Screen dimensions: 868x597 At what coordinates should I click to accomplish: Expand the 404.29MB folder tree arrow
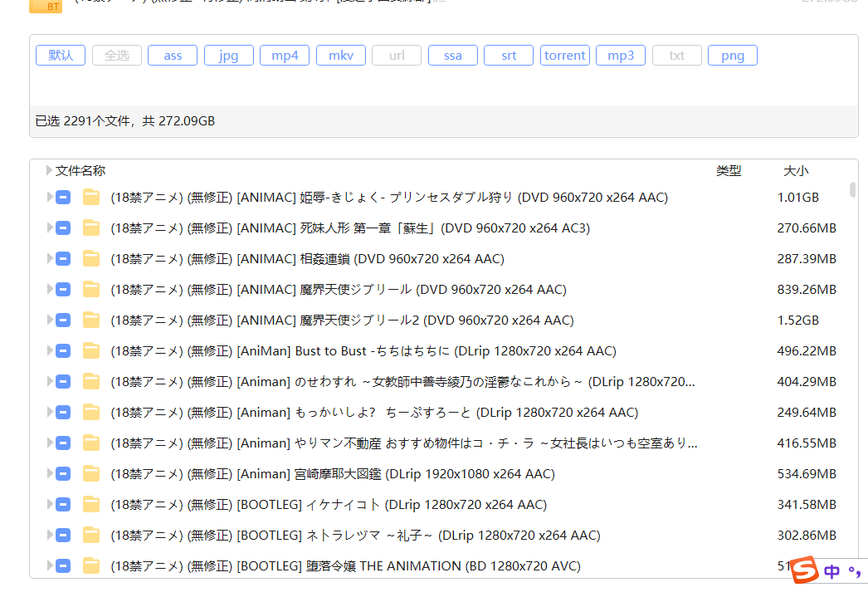tap(50, 382)
